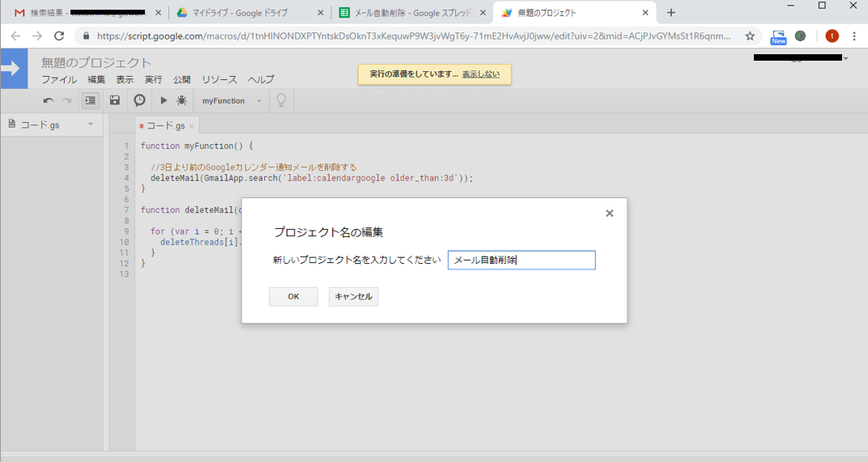Image resolution: width=868 pixels, height=462 pixels.
Task: Close the コード.gs editor tab
Action: (192, 126)
